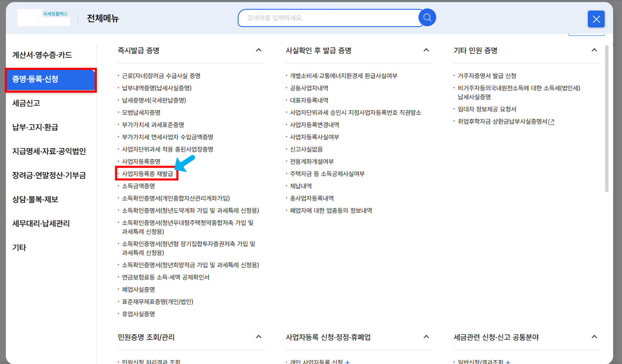This screenshot has height=364, width=622.
Task: Collapse the 즉시발급 증명 section
Action: [258, 50]
